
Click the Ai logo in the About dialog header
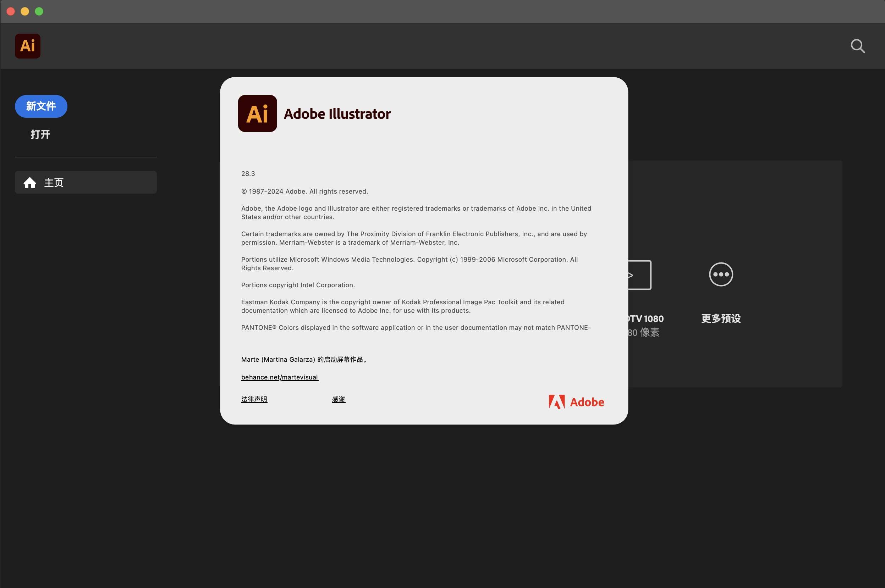click(x=257, y=113)
